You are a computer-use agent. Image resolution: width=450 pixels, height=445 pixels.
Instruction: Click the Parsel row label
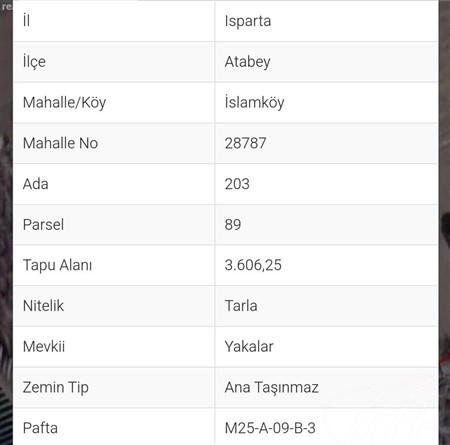tap(43, 225)
